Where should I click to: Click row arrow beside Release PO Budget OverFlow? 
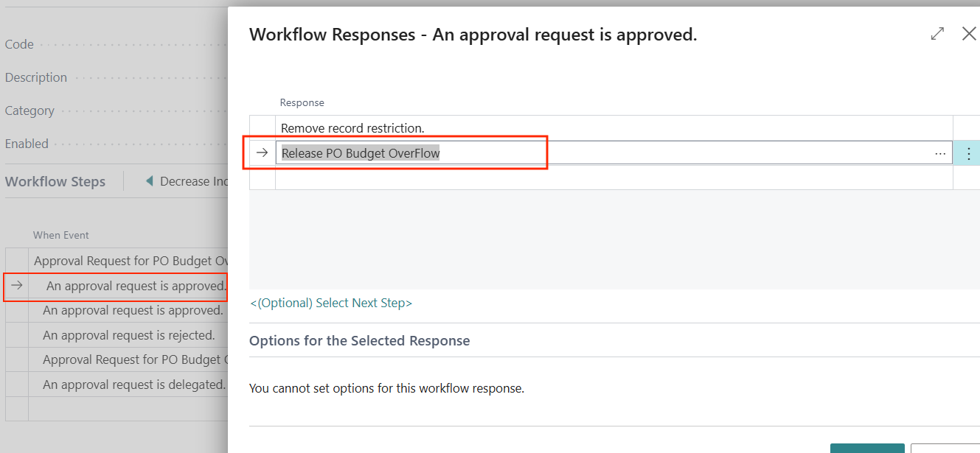coord(262,153)
